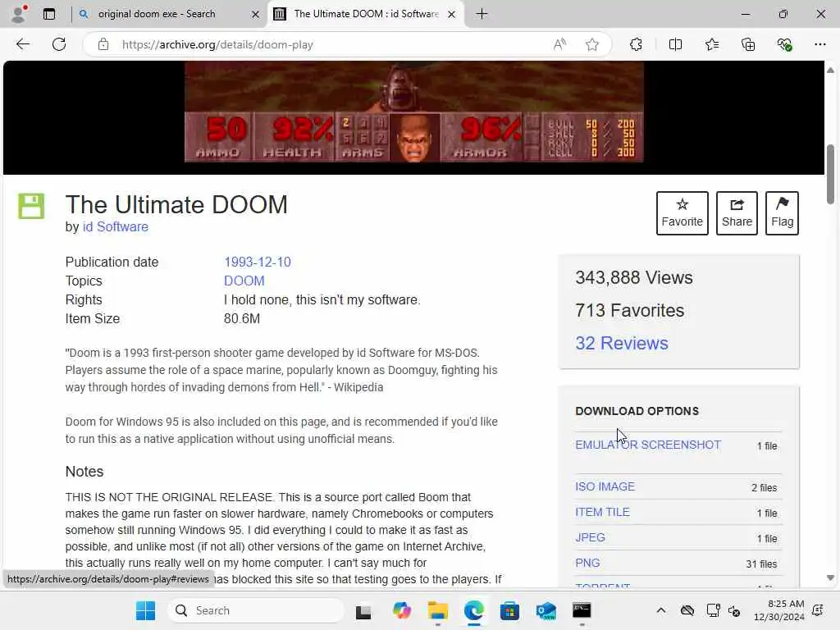Click the green floppy disk software icon
840x630 pixels.
click(x=31, y=206)
